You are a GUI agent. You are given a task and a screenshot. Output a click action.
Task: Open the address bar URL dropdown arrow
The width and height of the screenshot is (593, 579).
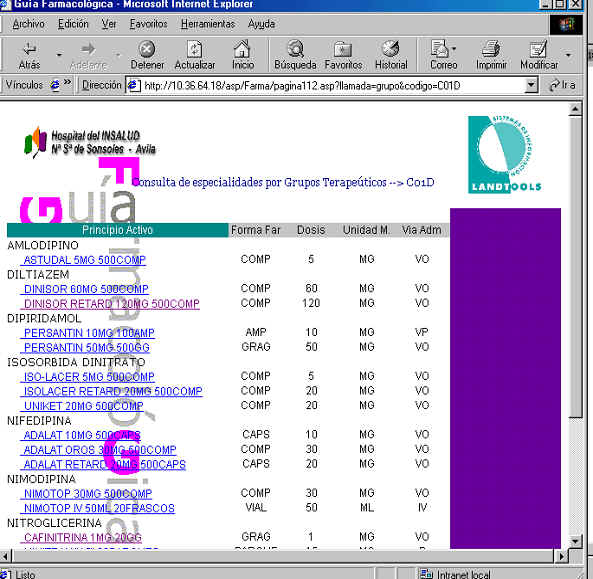(x=531, y=85)
